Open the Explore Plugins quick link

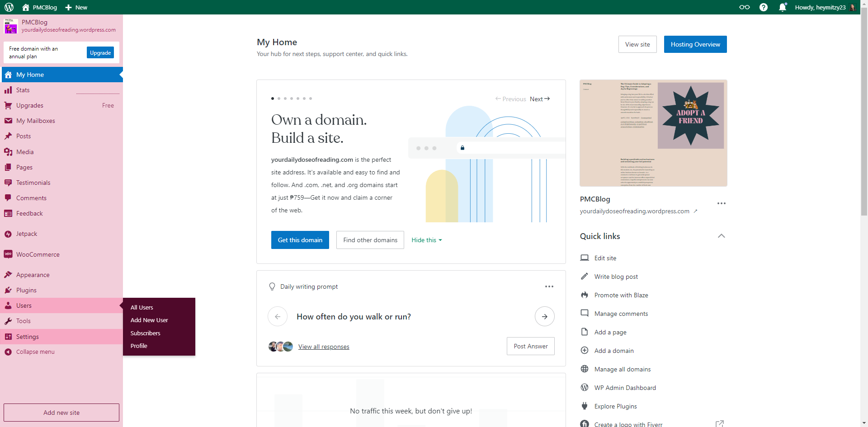(x=616, y=406)
